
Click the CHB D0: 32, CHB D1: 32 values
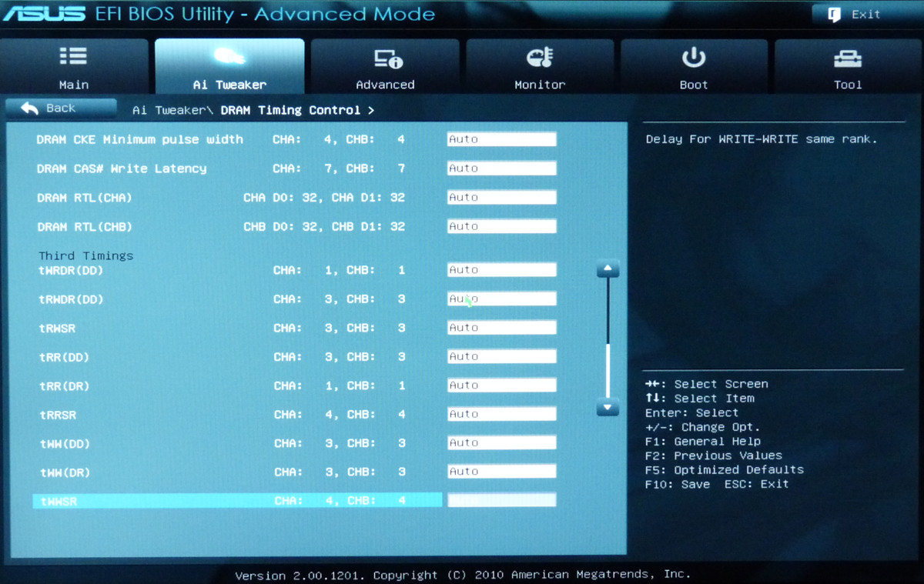pos(324,227)
